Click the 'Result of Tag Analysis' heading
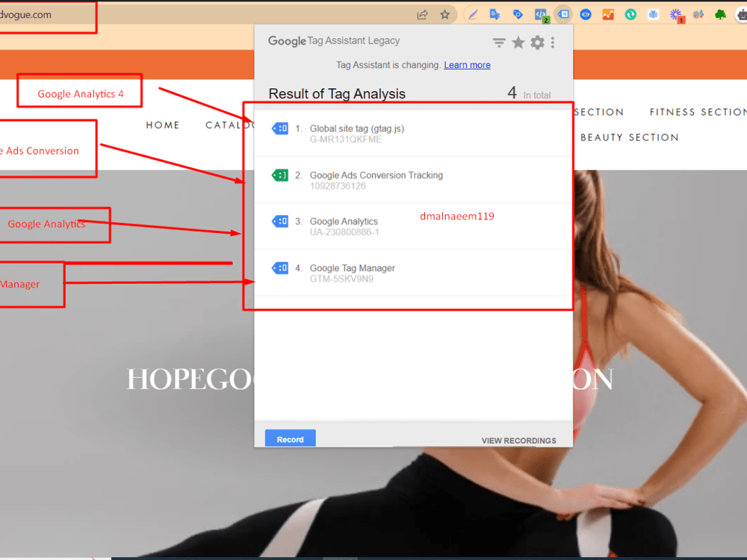Screen dimensions: 747x560 337,94
